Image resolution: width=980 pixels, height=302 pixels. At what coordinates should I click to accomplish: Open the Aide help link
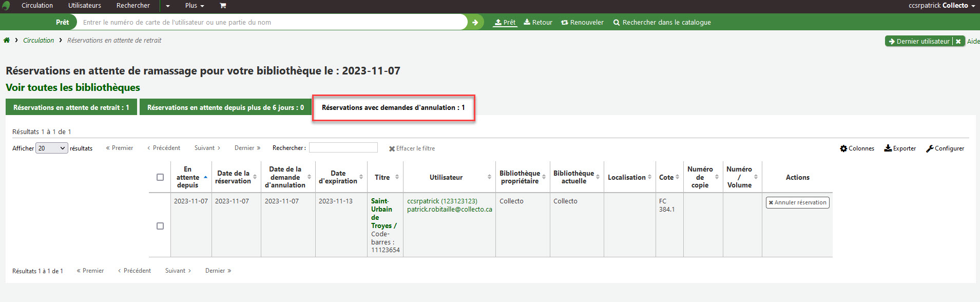[x=973, y=41]
